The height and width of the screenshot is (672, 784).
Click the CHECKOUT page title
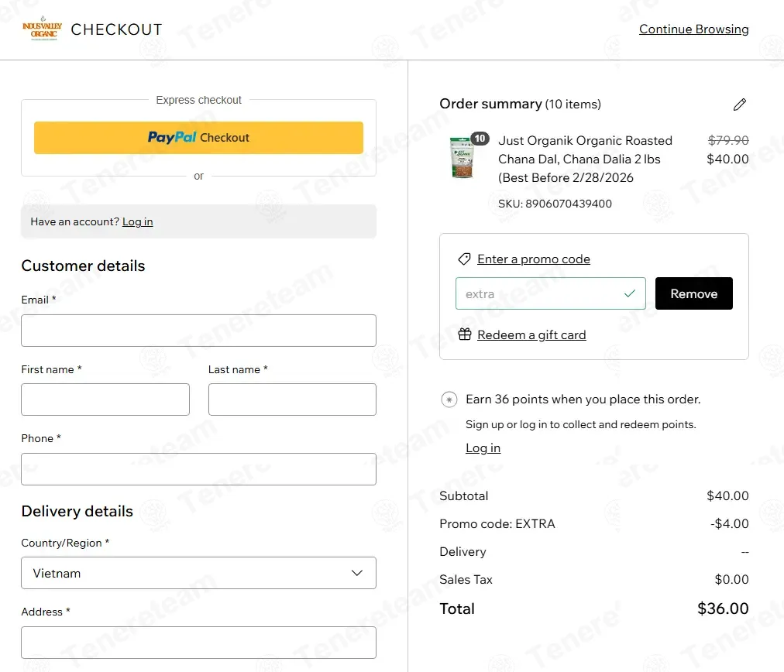(x=116, y=29)
